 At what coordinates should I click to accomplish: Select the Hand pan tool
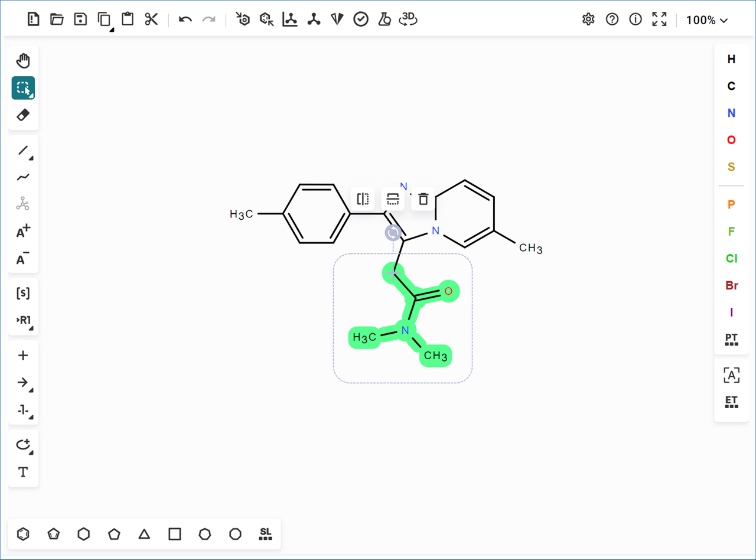23,61
